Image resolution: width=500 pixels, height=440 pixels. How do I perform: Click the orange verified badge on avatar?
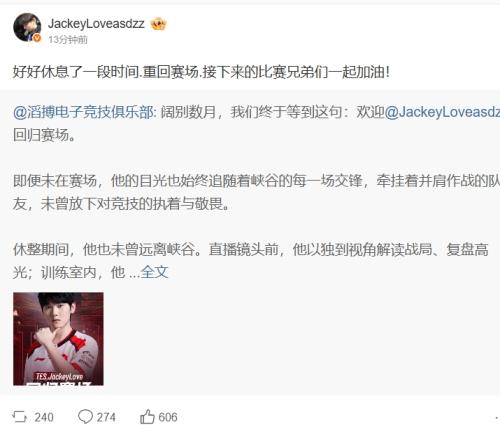[x=37, y=38]
